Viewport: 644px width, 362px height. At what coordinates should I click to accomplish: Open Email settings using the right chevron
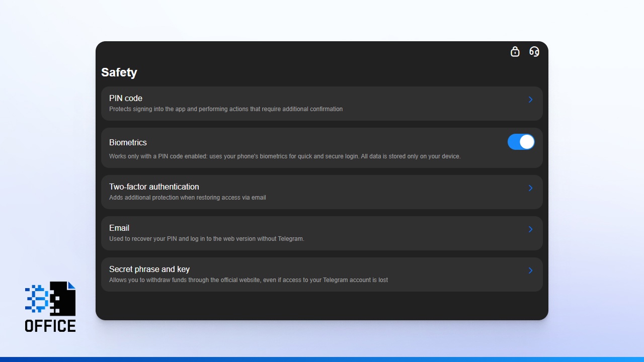[530, 229]
